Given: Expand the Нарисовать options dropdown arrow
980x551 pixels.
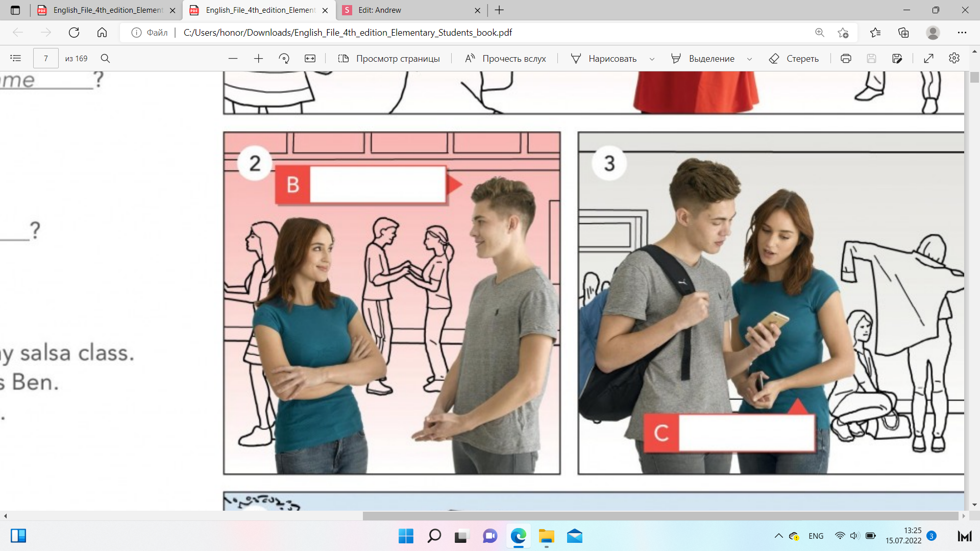Looking at the screenshot, I should click(x=652, y=59).
